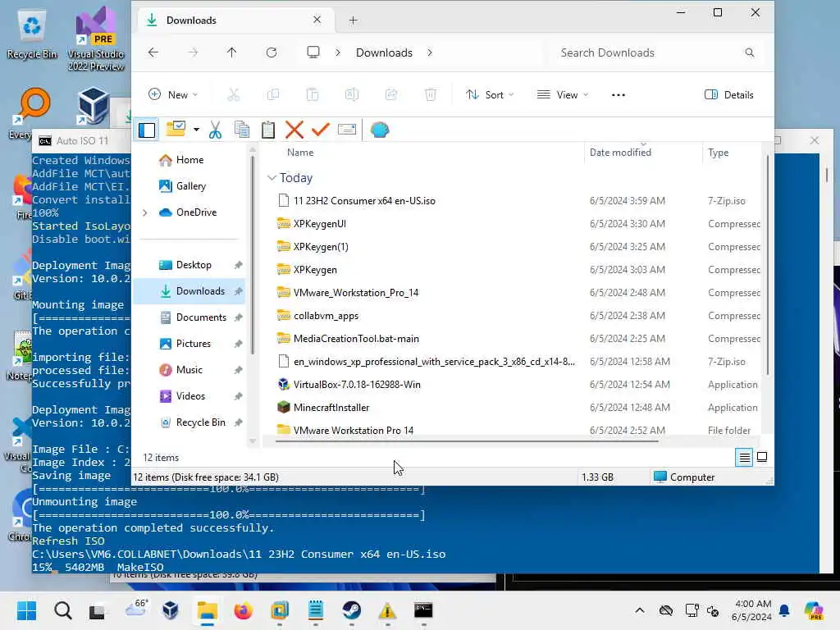The width and height of the screenshot is (840, 630).
Task: Click the orange checkmark Properties icon
Action: (x=321, y=130)
